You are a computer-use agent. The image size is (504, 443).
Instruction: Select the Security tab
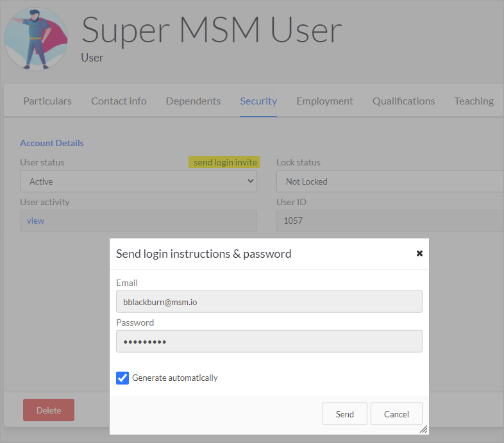pyautogui.click(x=258, y=101)
